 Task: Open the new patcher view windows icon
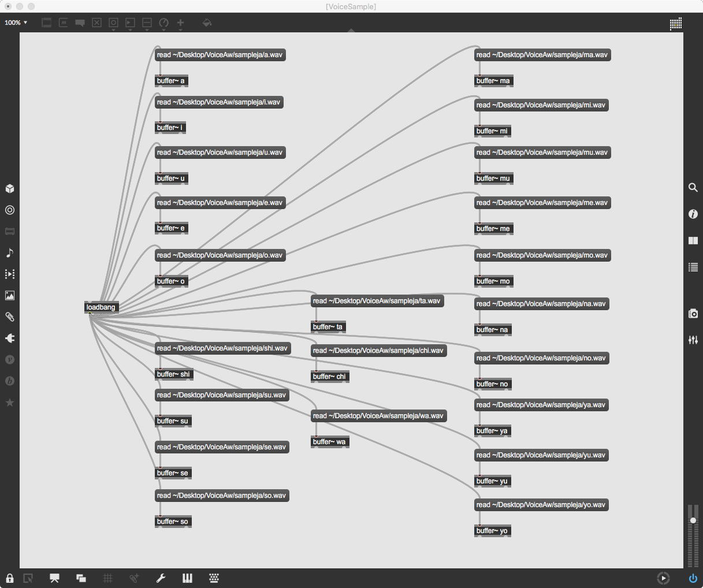click(81, 578)
